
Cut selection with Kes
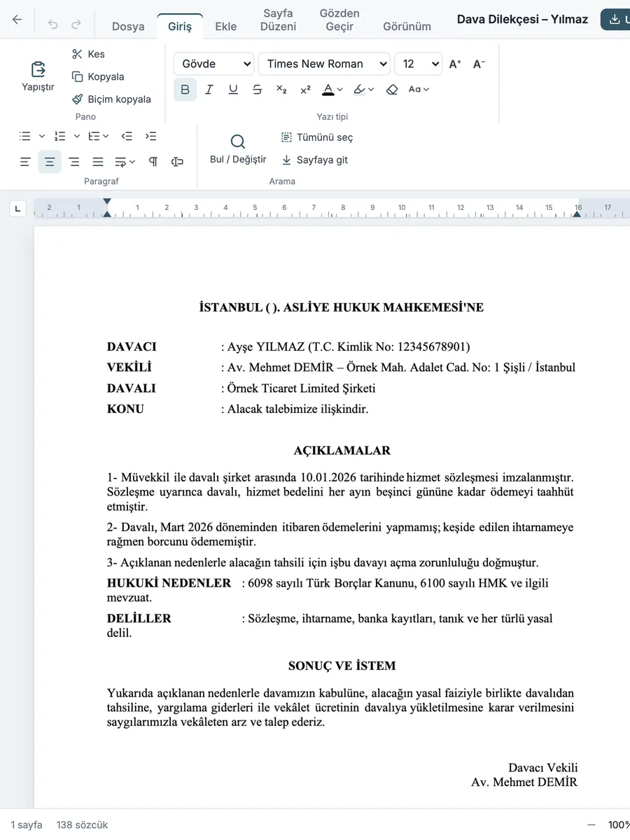88,54
